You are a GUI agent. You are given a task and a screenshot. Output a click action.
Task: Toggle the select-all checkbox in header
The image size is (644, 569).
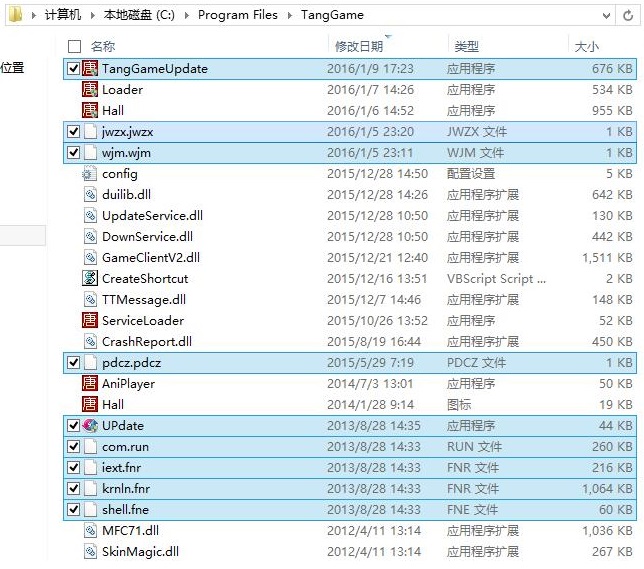pyautogui.click(x=73, y=46)
